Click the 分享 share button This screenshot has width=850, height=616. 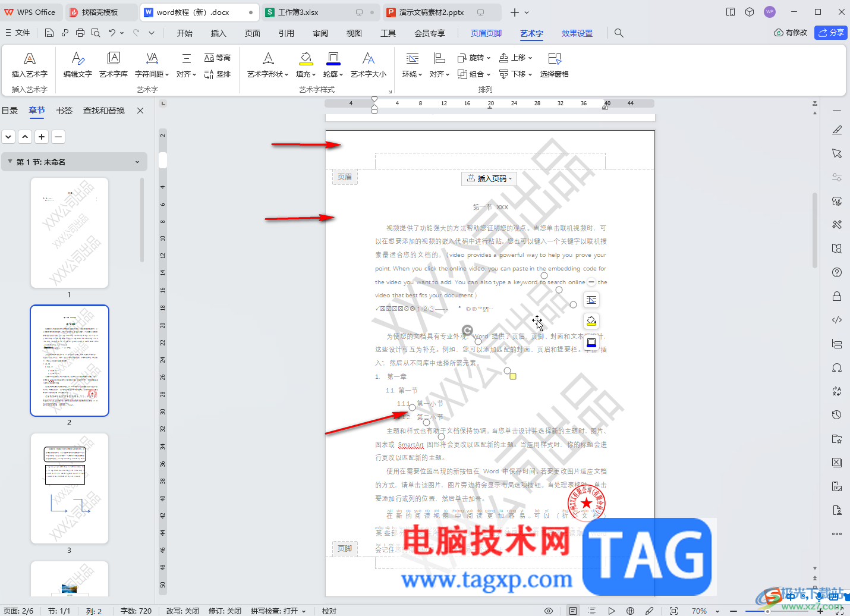pos(831,33)
